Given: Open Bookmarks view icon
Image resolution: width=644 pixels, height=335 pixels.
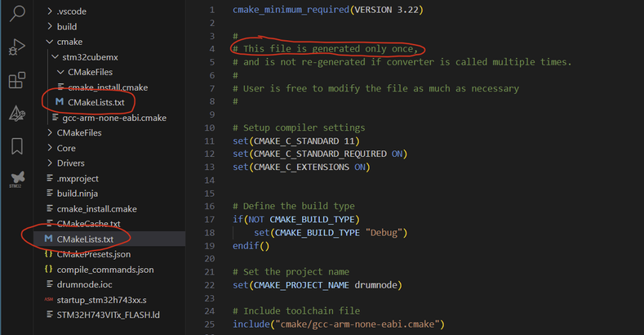Looking at the screenshot, I should (17, 146).
